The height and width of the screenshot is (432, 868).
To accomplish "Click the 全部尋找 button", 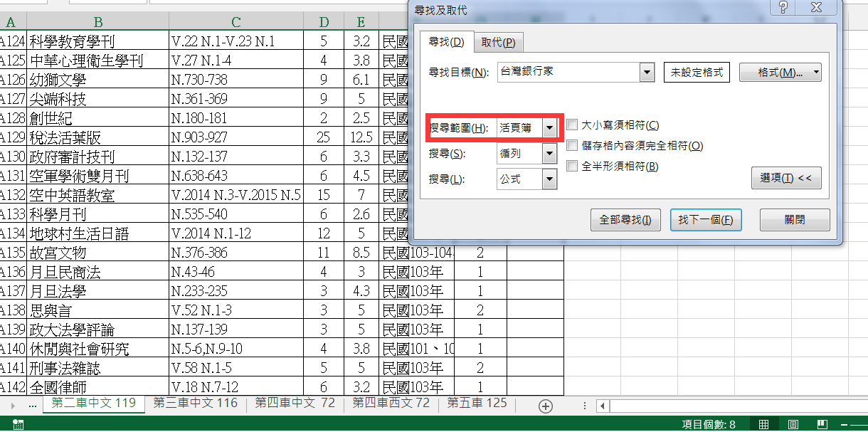I will 626,220.
